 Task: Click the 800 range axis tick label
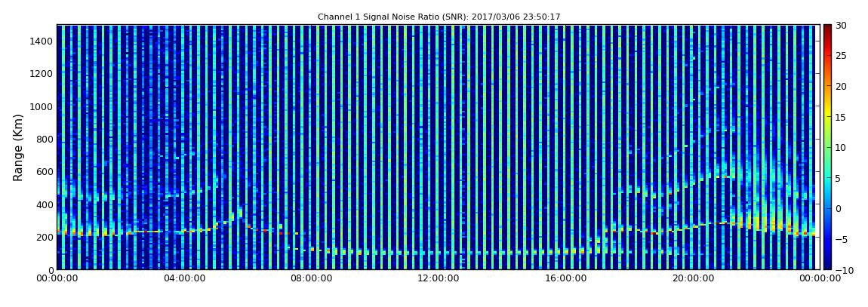click(x=45, y=140)
